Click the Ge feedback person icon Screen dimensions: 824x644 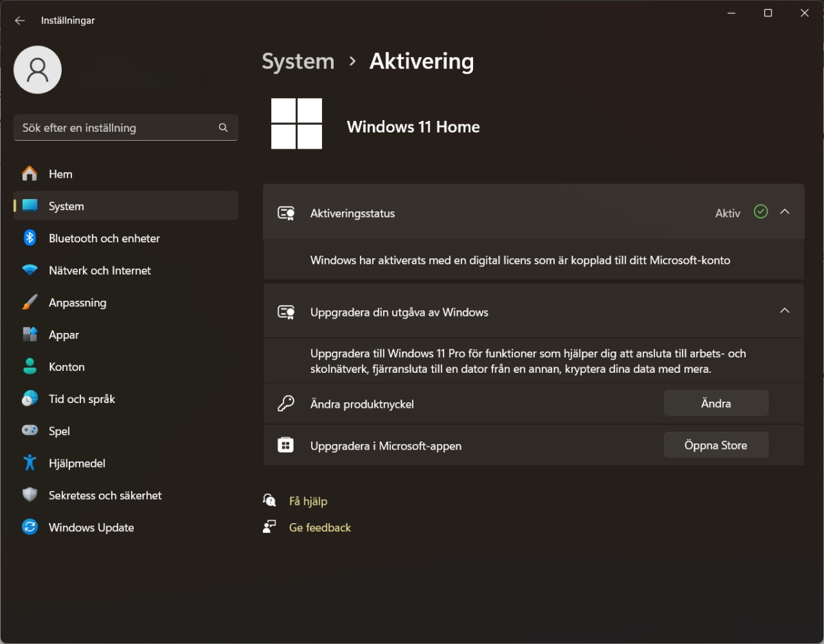click(269, 527)
